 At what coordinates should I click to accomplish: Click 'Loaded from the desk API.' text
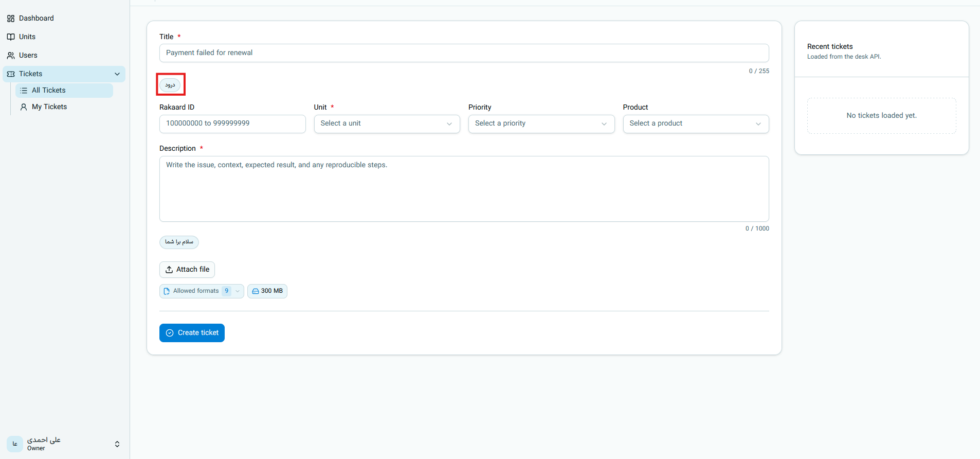pyautogui.click(x=844, y=57)
